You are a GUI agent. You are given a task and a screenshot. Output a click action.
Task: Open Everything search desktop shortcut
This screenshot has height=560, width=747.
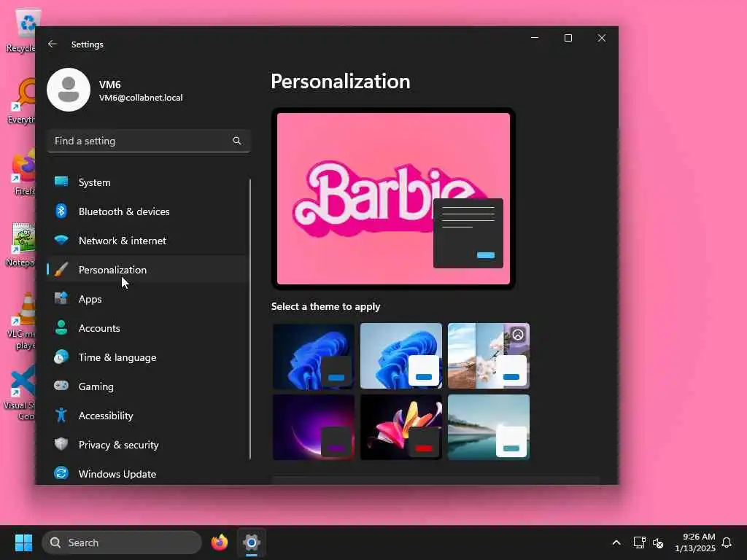pyautogui.click(x=23, y=101)
